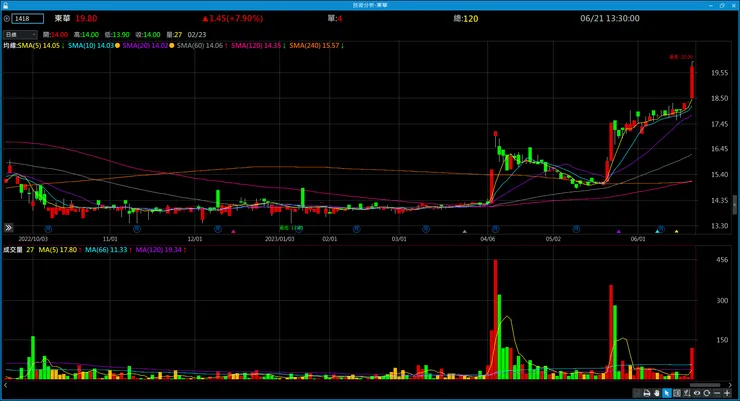The image size is (740, 401).
Task: Click the stock name 東華
Action: click(62, 18)
